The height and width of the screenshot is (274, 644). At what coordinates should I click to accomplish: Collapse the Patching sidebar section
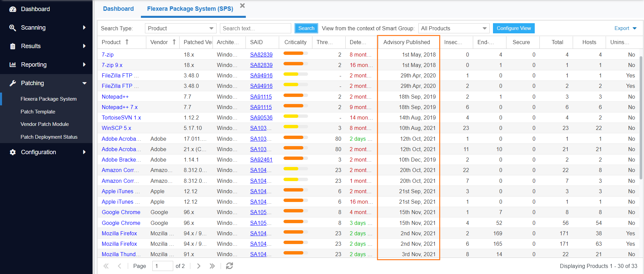[x=84, y=83]
